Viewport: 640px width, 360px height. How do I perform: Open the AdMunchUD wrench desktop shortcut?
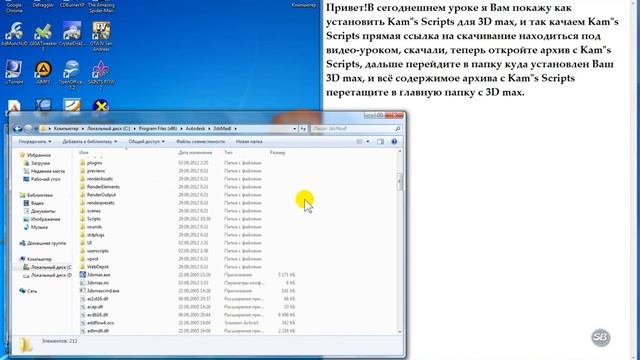pyautogui.click(x=14, y=34)
